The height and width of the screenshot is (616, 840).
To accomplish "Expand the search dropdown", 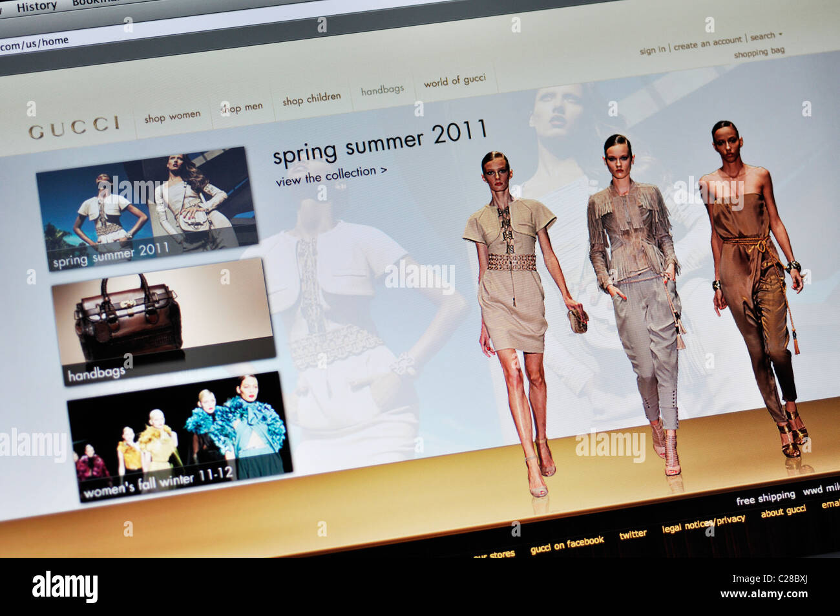I will pyautogui.click(x=766, y=36).
